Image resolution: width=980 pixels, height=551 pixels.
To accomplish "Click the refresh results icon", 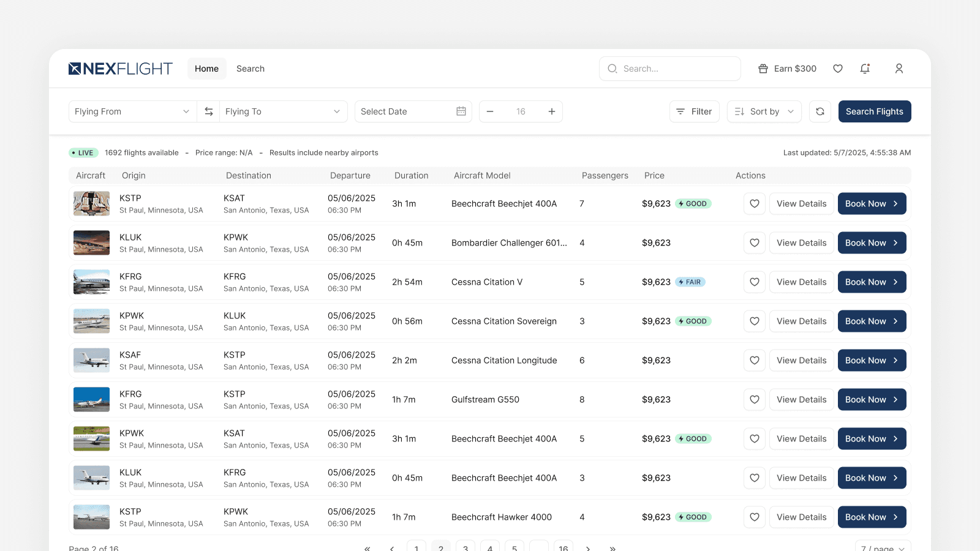I will 820,111.
